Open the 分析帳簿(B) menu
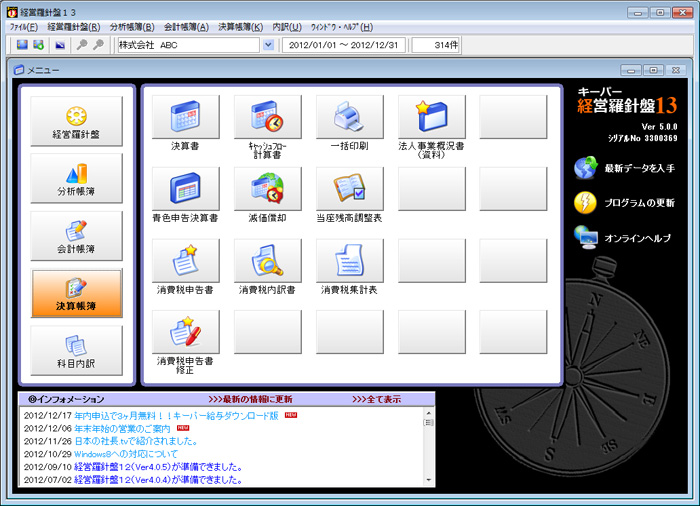Viewport: 700px width, 506px height. coord(132,27)
